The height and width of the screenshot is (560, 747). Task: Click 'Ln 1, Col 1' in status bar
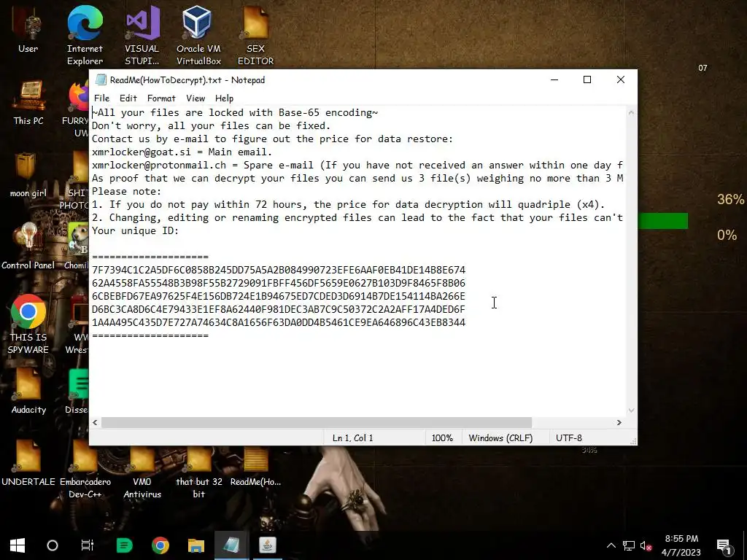point(352,437)
